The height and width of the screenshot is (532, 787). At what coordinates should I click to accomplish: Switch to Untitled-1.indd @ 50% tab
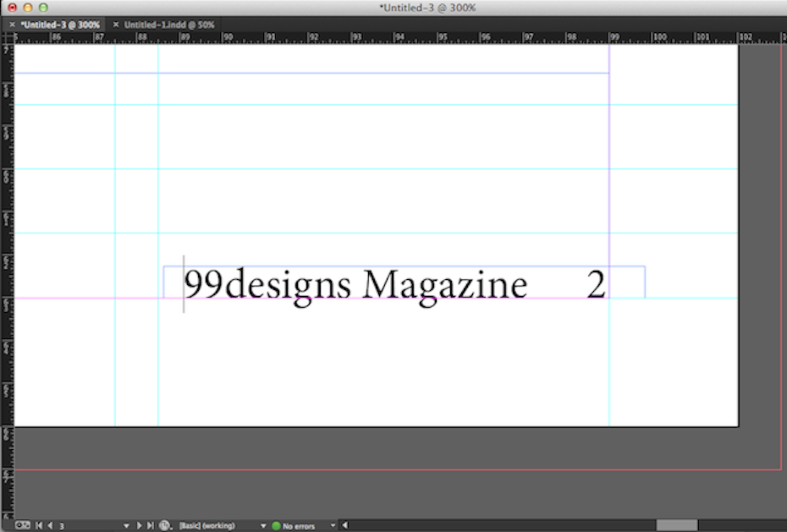pyautogui.click(x=169, y=25)
